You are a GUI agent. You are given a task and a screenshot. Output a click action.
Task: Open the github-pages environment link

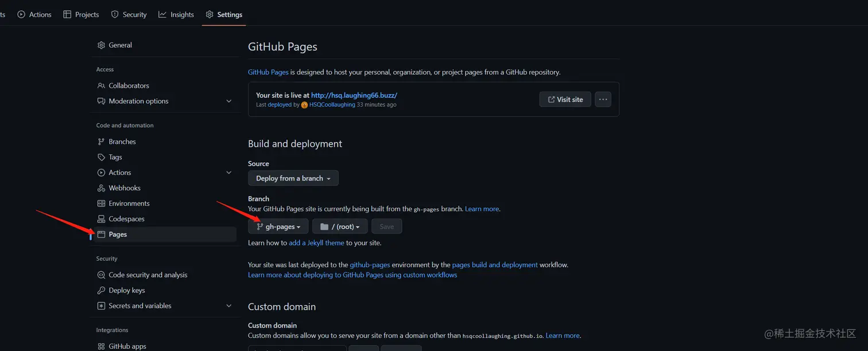click(370, 265)
